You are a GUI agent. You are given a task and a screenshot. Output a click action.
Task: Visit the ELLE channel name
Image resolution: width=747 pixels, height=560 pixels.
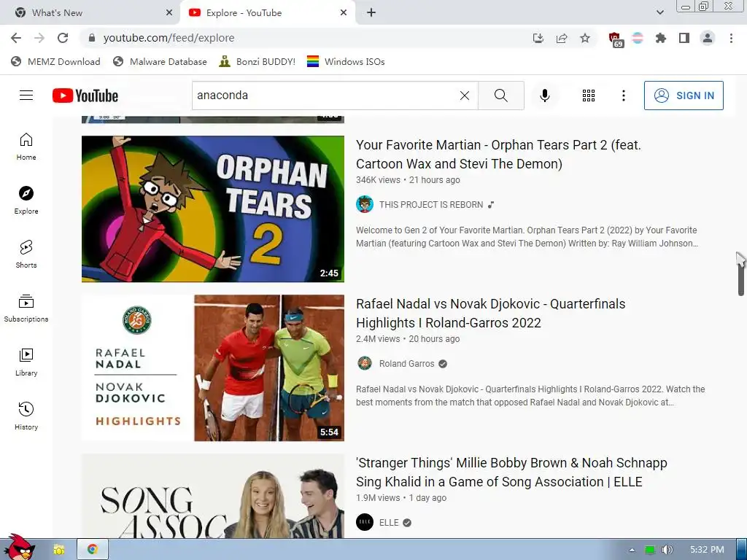[389, 523]
